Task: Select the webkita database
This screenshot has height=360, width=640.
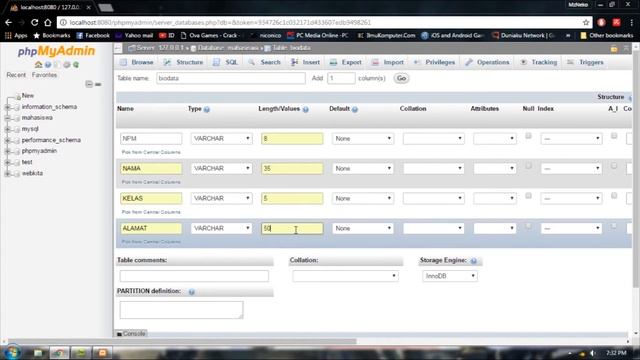Action: coord(32,173)
